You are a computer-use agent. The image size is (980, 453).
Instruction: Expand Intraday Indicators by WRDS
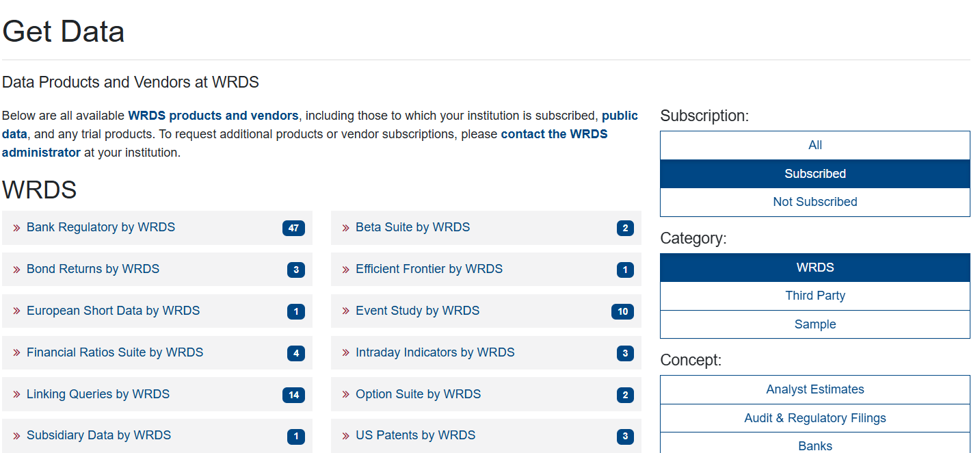[435, 352]
